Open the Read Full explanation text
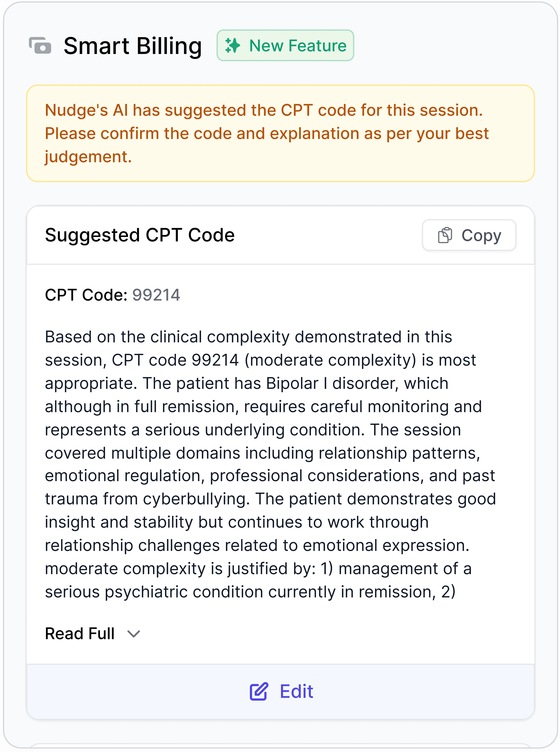560x752 pixels. [x=80, y=634]
